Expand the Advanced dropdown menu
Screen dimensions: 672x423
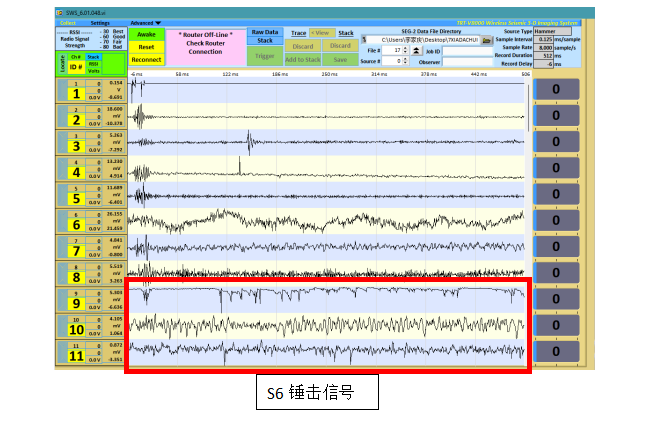[x=145, y=22]
